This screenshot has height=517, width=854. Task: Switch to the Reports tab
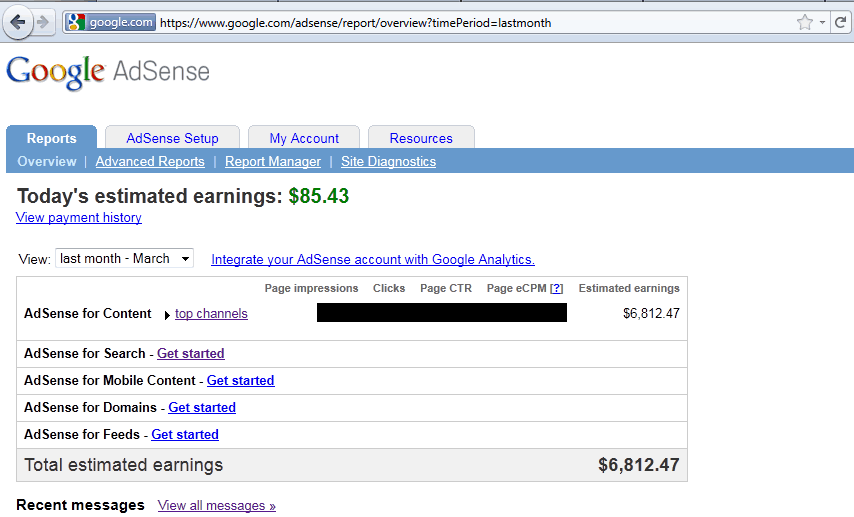tap(51, 138)
